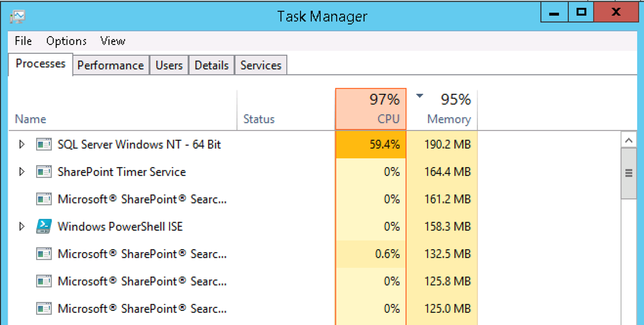
Task: Click the vertical scrollbar thumb
Action: (x=629, y=173)
